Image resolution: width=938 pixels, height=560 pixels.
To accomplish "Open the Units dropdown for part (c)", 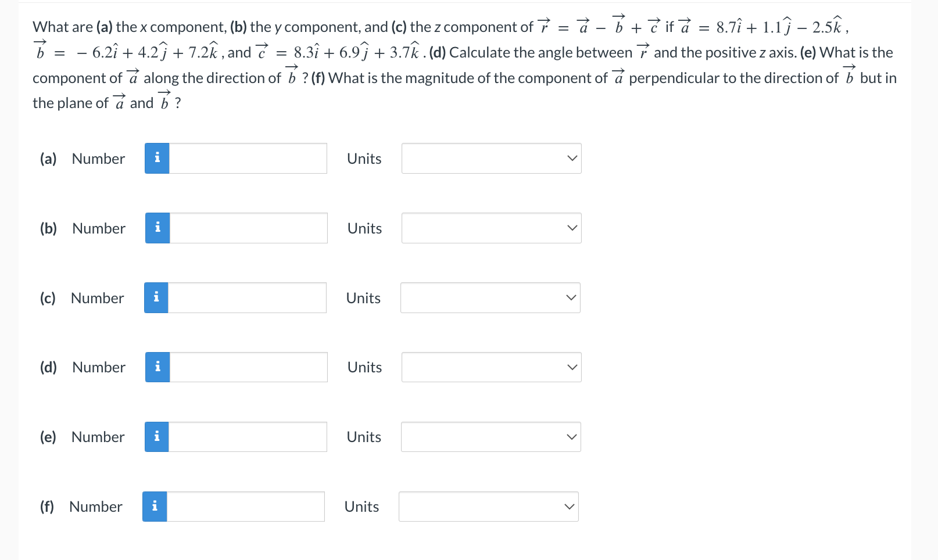I will click(x=490, y=297).
